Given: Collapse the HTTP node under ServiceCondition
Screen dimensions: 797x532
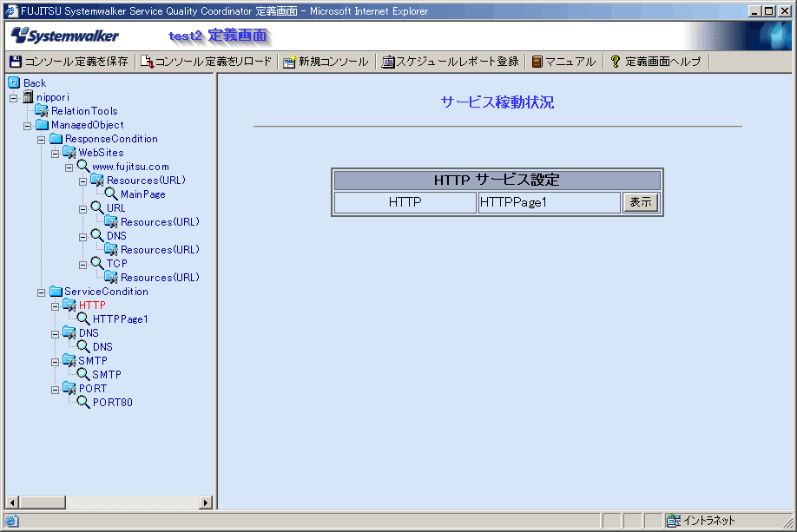Looking at the screenshot, I should (55, 306).
